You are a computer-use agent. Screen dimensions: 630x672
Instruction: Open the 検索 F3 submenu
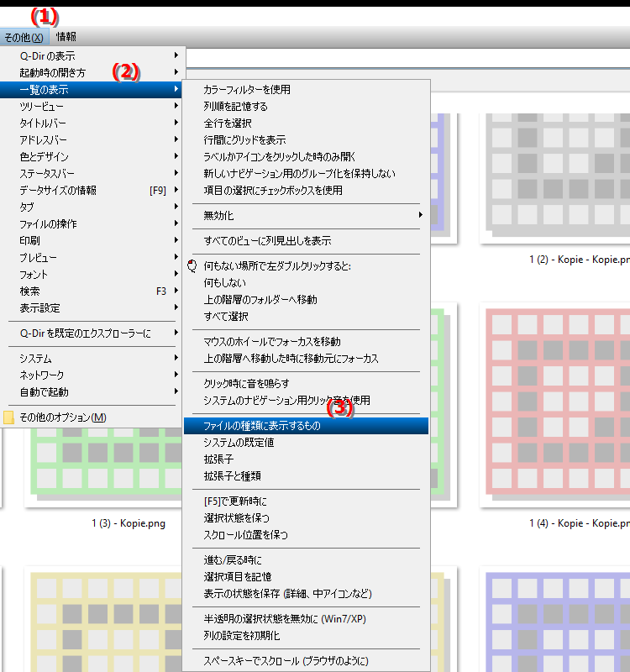(x=92, y=291)
